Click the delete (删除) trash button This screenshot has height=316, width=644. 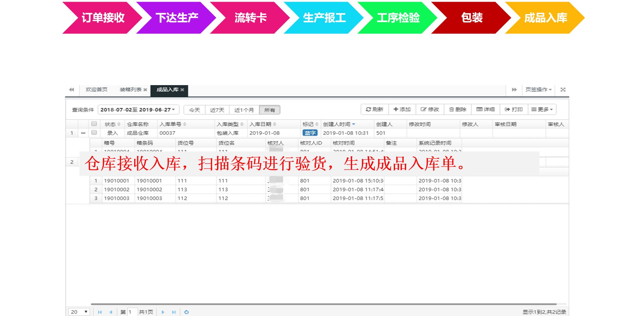[x=458, y=110]
